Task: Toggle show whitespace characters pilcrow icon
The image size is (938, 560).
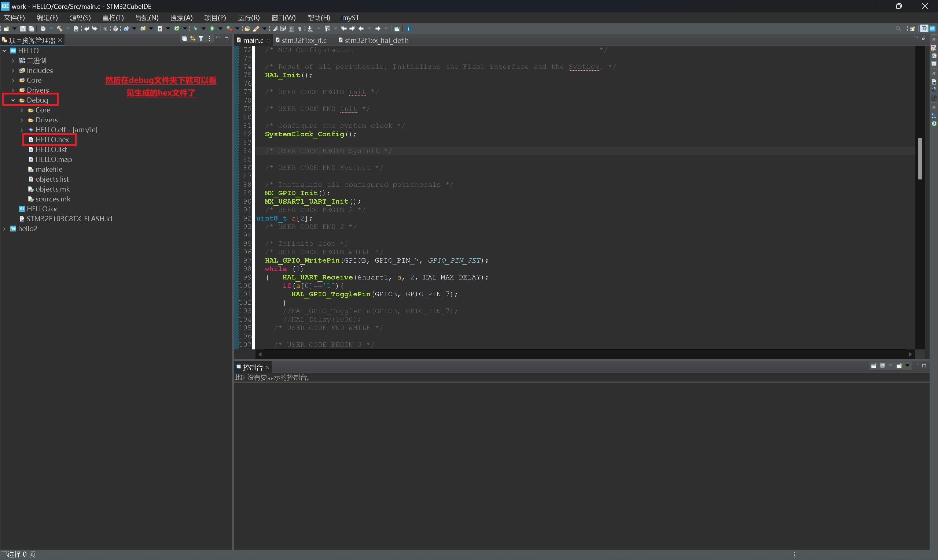Action: pyautogui.click(x=299, y=29)
